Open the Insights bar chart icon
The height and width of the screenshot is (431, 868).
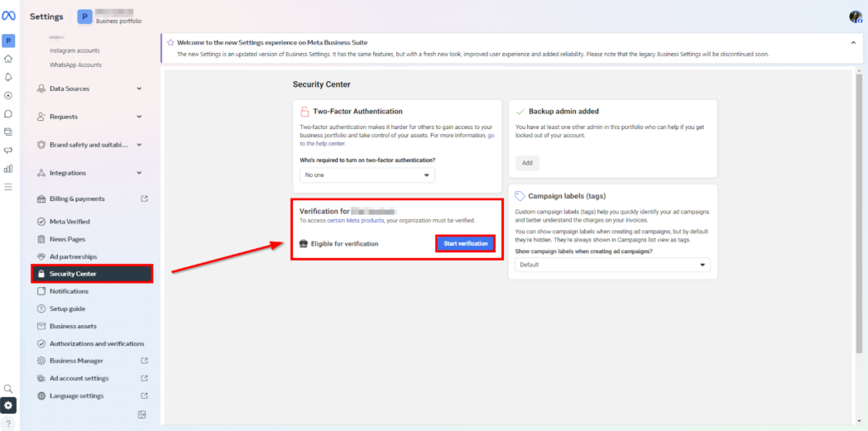point(8,169)
